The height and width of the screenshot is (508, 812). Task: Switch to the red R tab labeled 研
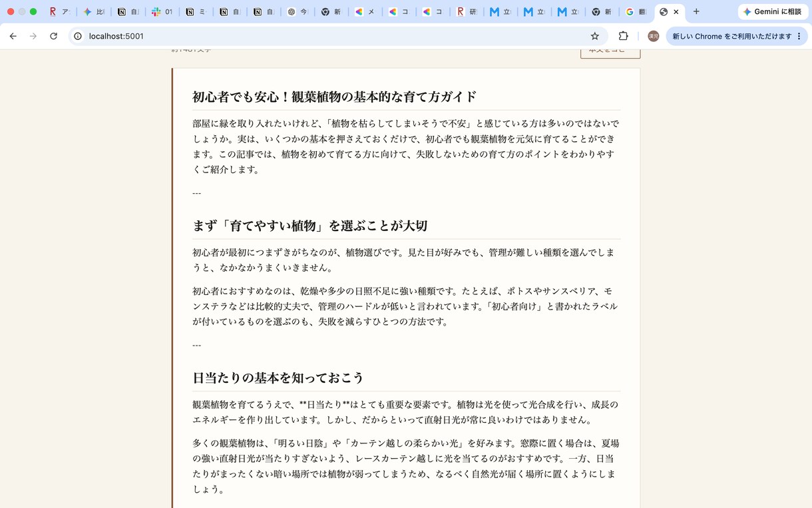tap(467, 11)
